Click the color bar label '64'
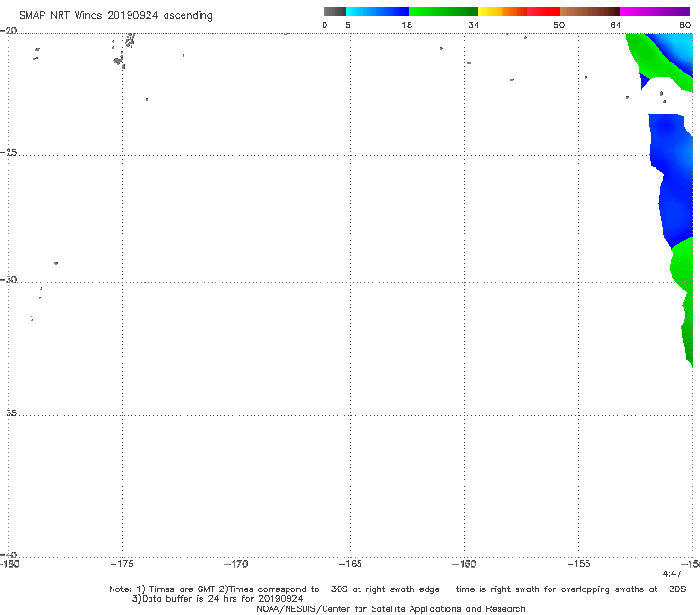This screenshot has width=700, height=615. [616, 25]
